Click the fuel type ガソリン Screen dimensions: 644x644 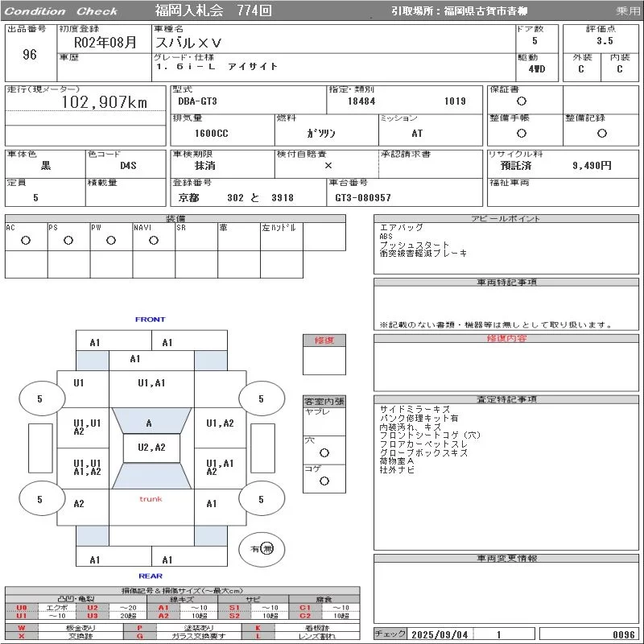[x=320, y=134]
